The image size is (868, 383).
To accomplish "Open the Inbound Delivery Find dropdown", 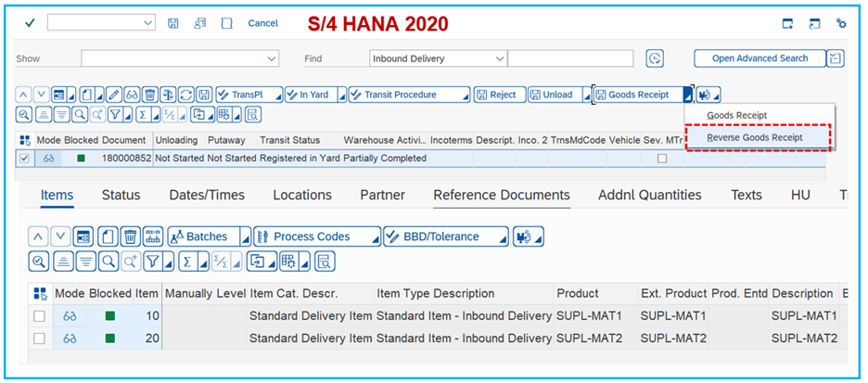I will [500, 58].
